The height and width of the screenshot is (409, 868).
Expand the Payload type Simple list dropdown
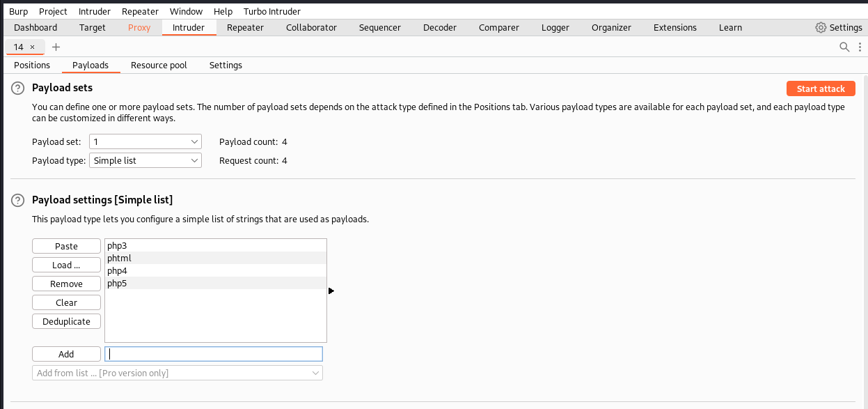click(145, 160)
